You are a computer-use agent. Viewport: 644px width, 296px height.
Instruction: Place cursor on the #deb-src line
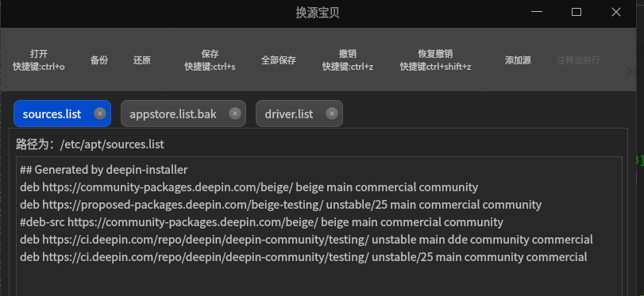261,222
